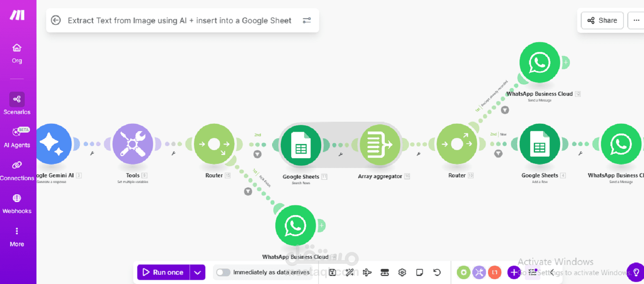This screenshot has height=284, width=644.
Task: Open the N/A Fields route filter
Action: click(x=248, y=191)
